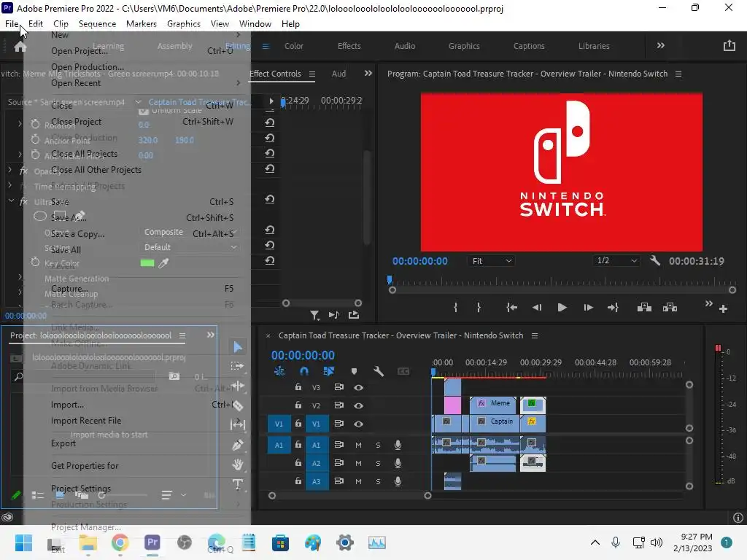Go to Out point
Screen dimensions: 747x560
pyautogui.click(x=613, y=308)
